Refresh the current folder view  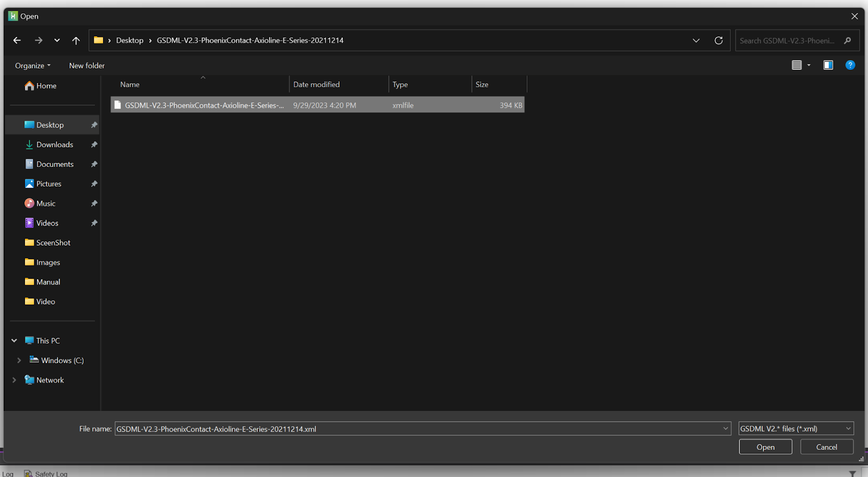coord(719,40)
